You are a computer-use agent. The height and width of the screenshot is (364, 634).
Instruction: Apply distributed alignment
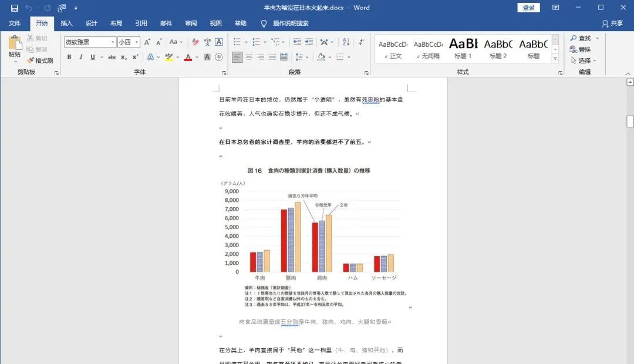[284, 57]
